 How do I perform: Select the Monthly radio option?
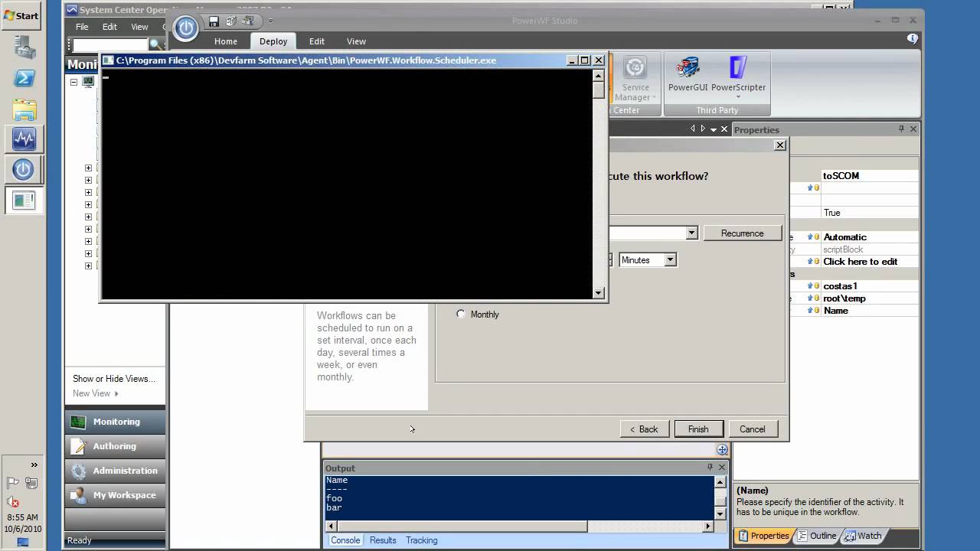point(460,314)
